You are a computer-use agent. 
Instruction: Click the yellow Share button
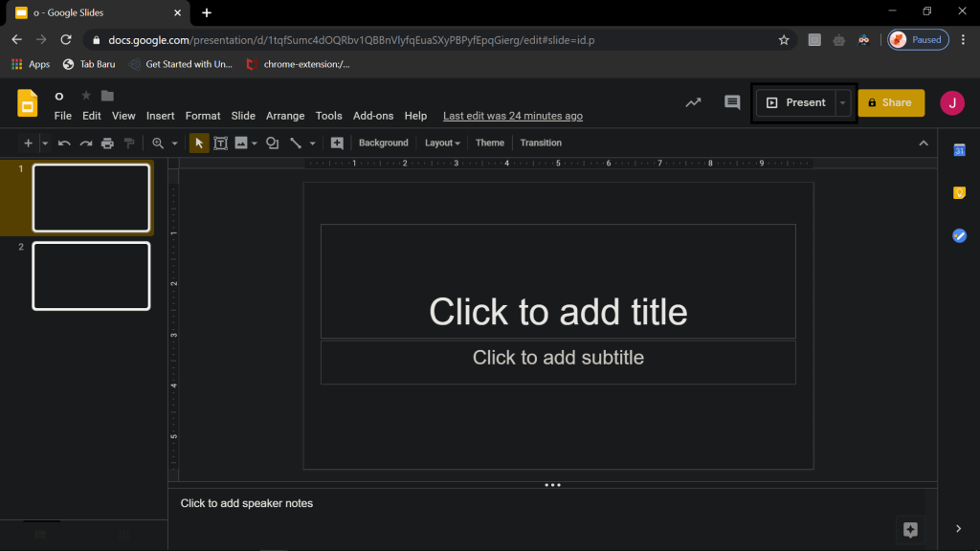pyautogui.click(x=891, y=102)
